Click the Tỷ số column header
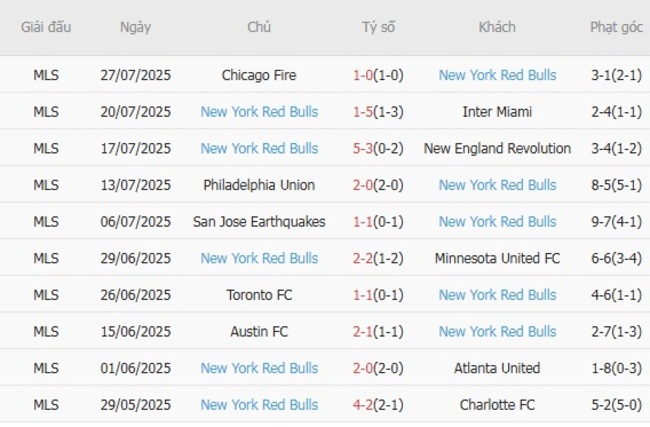 (x=378, y=28)
